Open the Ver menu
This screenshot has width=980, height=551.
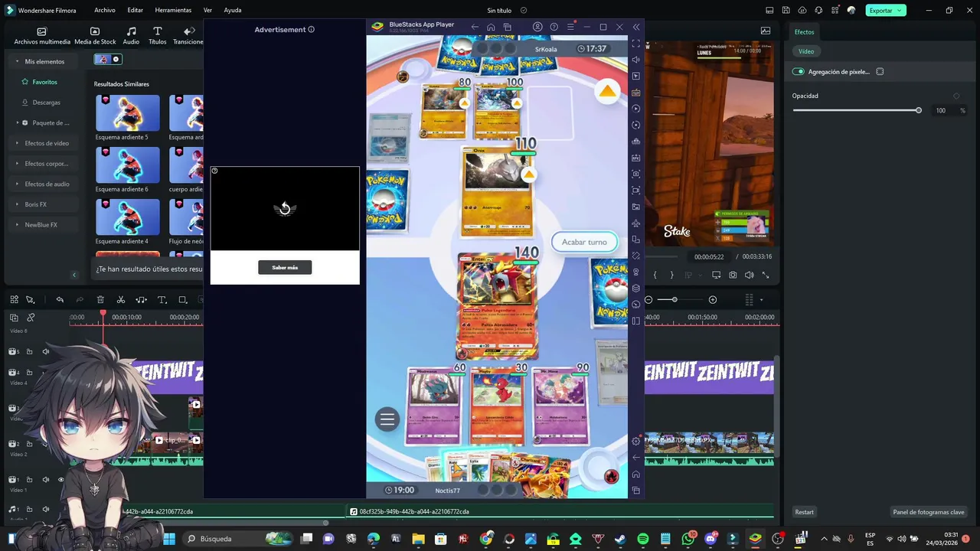(207, 10)
